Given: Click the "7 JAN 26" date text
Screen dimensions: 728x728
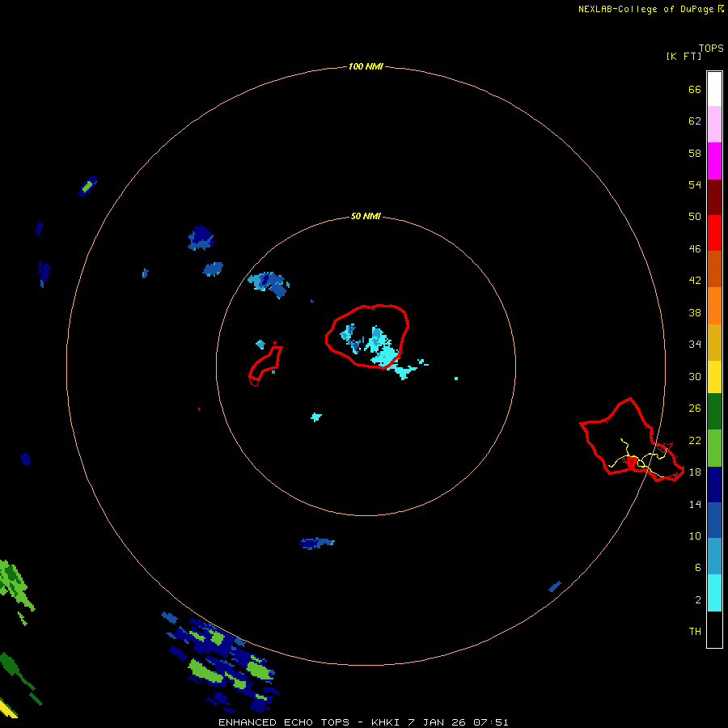Looking at the screenshot, I should tap(438, 722).
